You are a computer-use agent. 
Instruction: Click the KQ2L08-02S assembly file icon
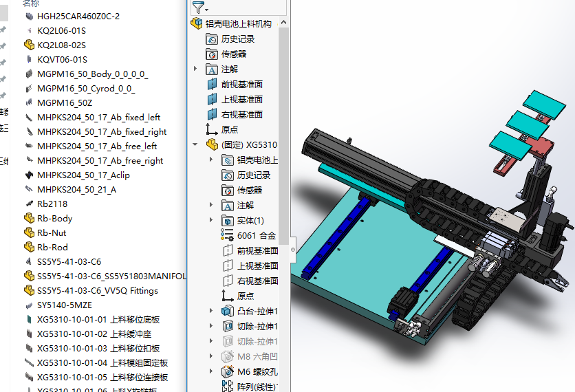coord(29,45)
